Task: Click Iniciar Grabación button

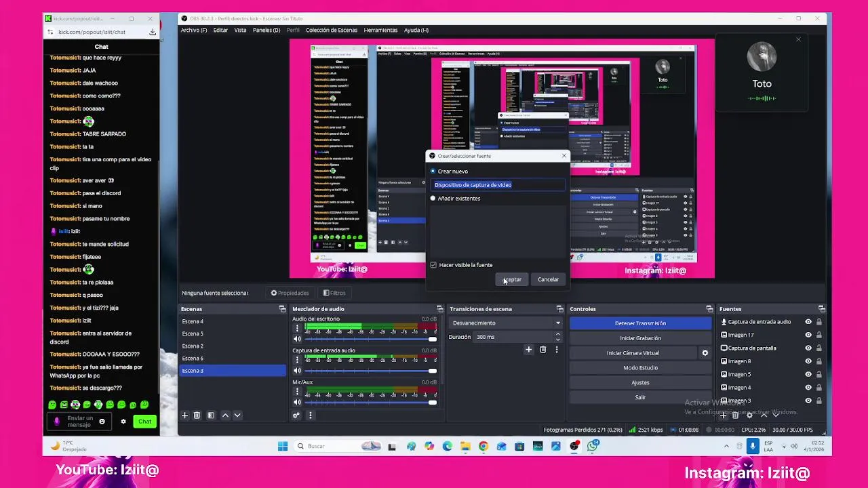Action: coord(640,338)
